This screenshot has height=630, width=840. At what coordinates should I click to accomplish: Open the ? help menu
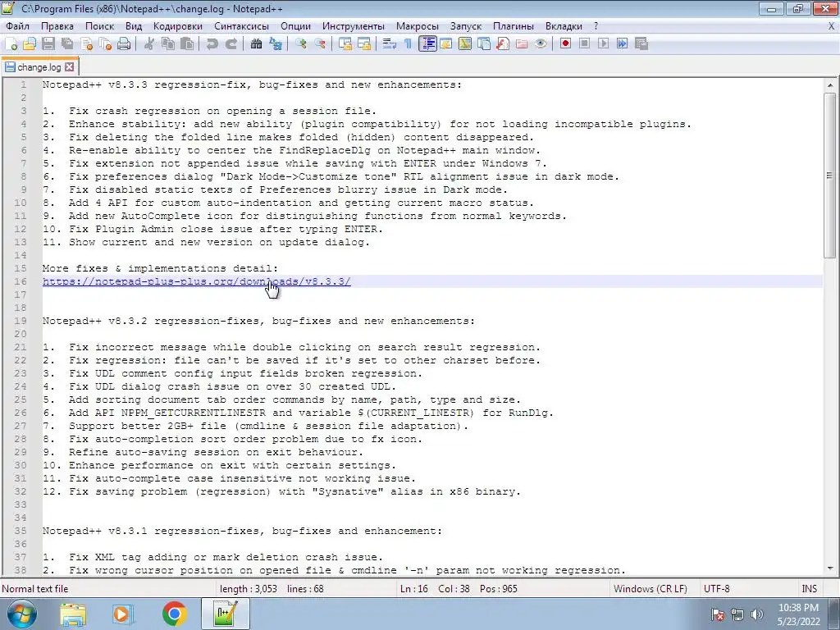(x=596, y=26)
